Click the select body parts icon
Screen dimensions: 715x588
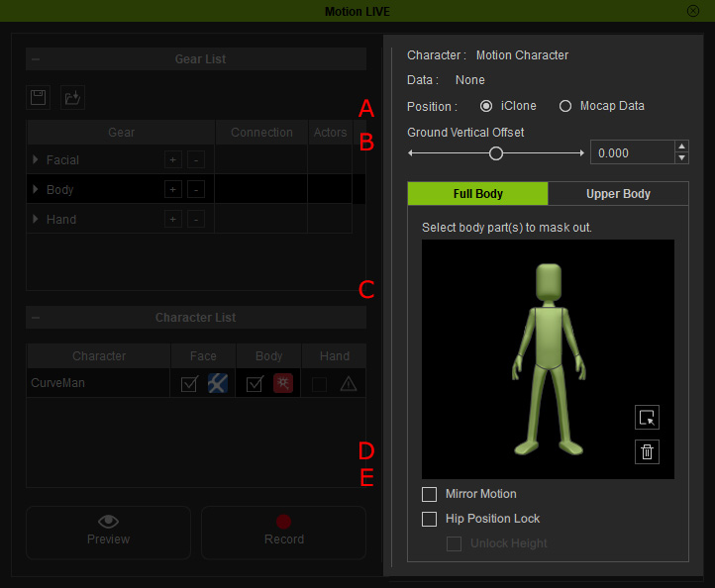point(647,418)
